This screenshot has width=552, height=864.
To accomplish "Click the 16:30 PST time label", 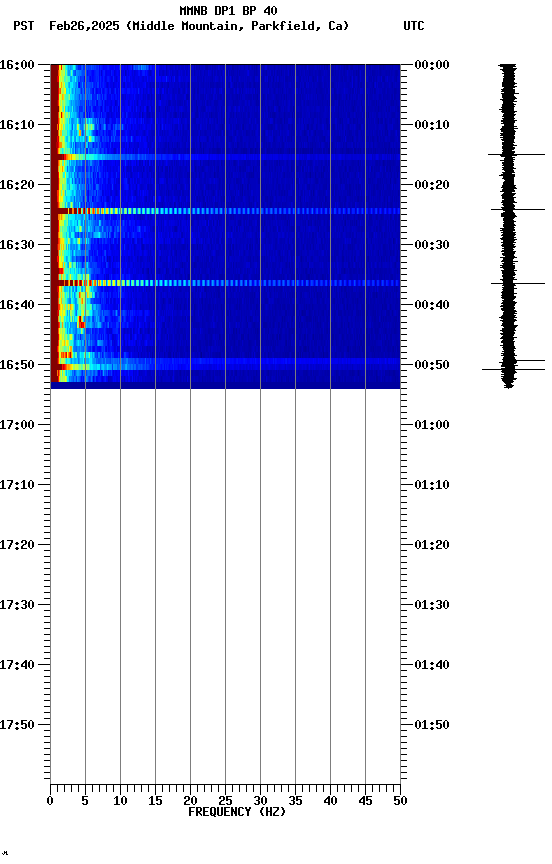I will (x=17, y=245).
